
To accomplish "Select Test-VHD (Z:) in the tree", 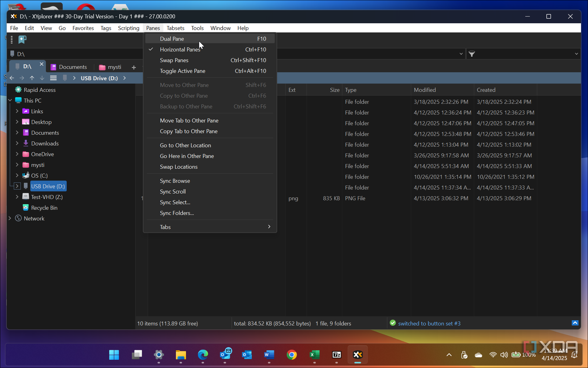I will (x=47, y=197).
